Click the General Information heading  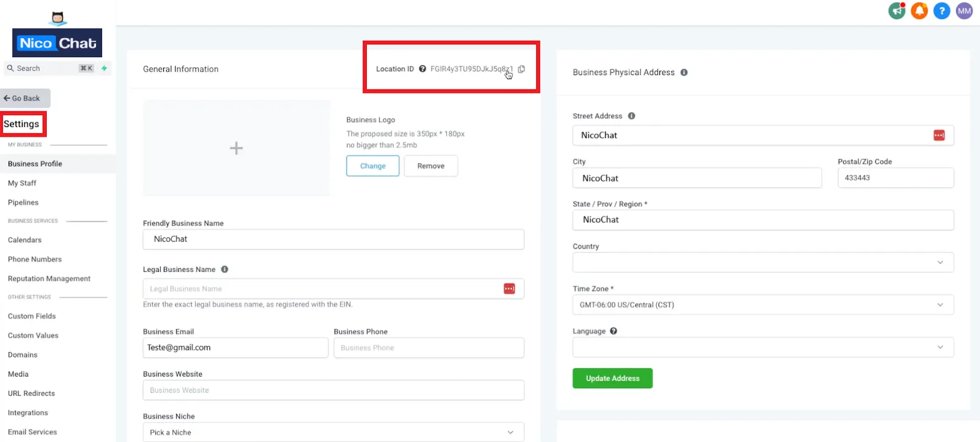click(180, 69)
